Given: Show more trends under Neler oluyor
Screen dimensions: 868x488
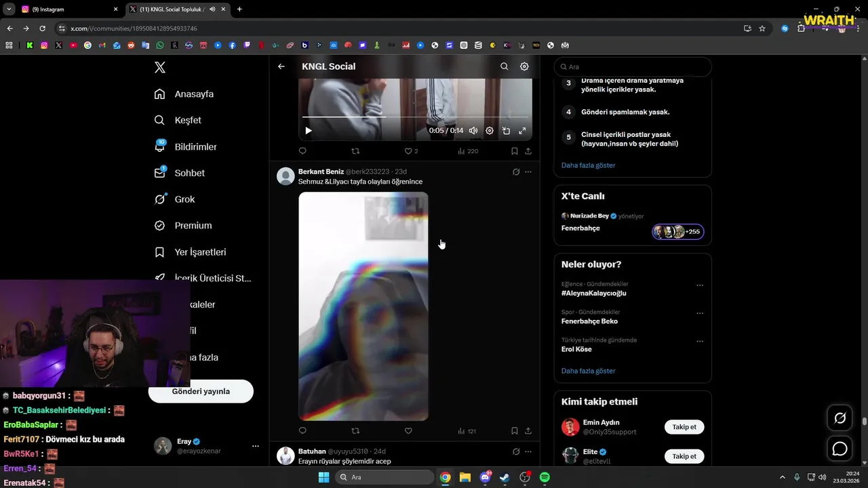Looking at the screenshot, I should [x=588, y=371].
